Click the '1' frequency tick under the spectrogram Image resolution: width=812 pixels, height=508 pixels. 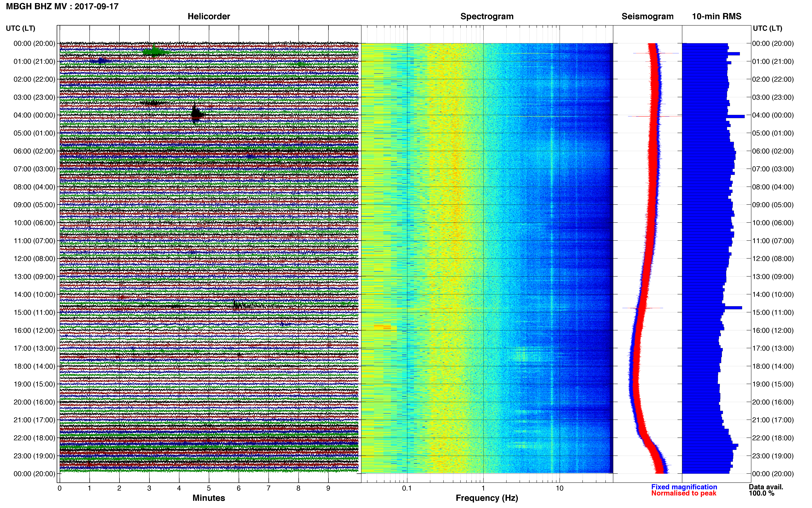[483, 488]
